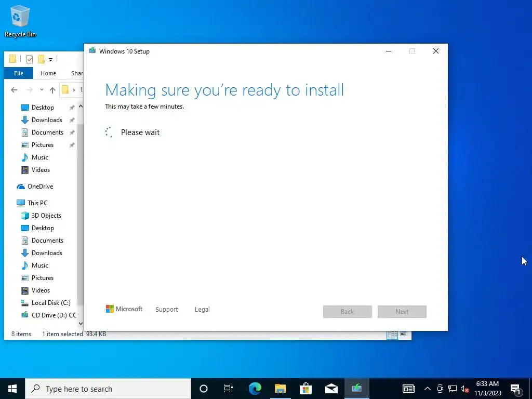Select pinned Downloads in Quick access

tap(47, 120)
